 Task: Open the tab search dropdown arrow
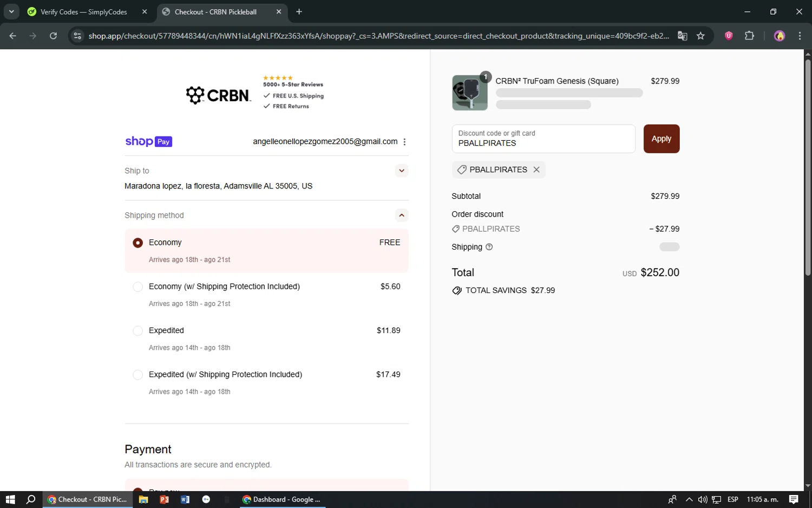tap(11, 11)
